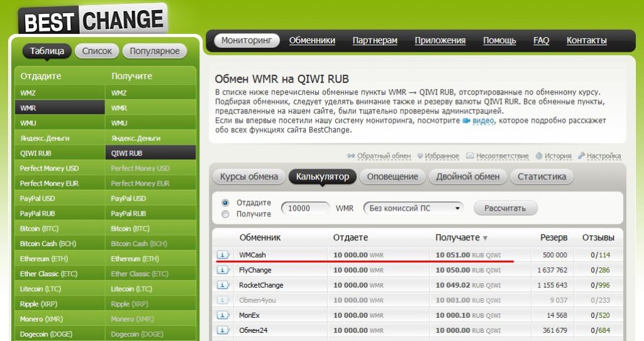
Task: Open the Партнерам menu item
Action: (375, 40)
